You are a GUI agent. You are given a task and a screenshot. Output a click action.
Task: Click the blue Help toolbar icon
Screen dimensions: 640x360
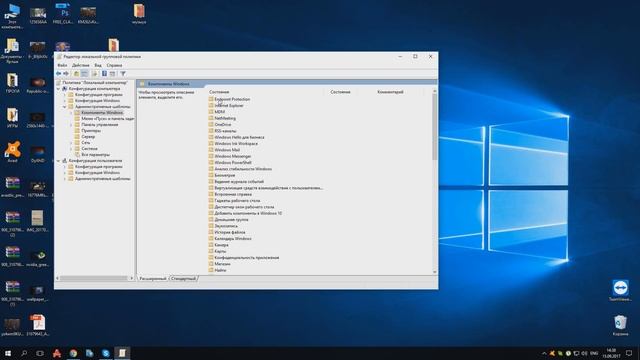104,73
